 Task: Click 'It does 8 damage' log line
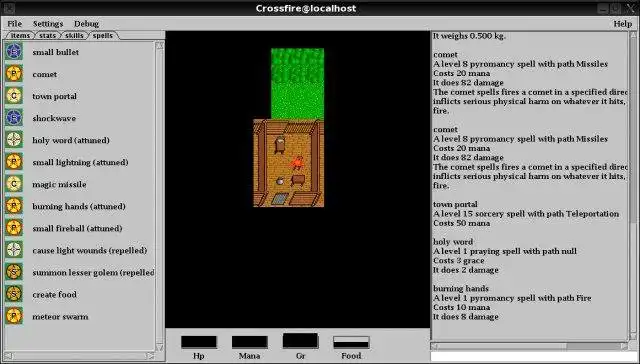(x=465, y=317)
